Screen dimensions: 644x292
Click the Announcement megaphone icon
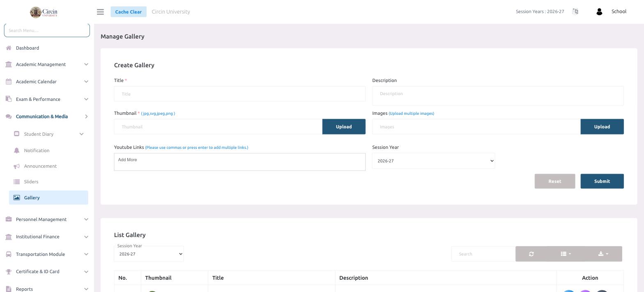(16, 166)
